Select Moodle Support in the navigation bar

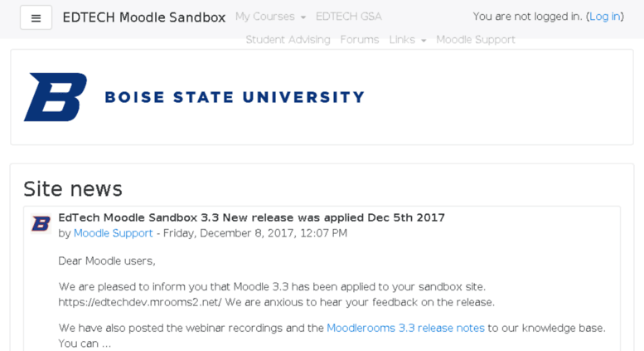pyautogui.click(x=476, y=40)
